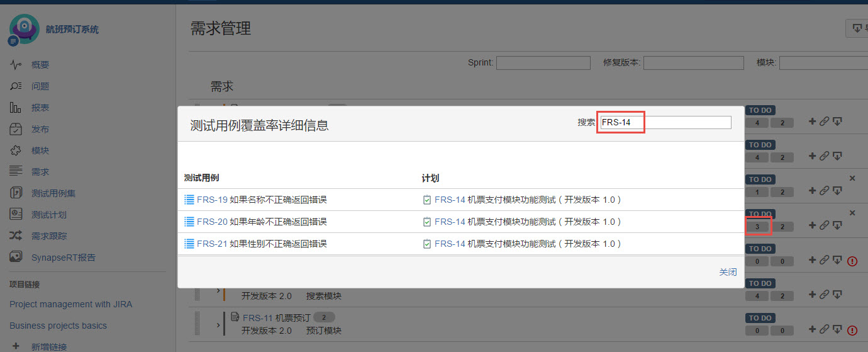Click the plus icon in the 3-2 count row
This screenshot has height=352, width=868.
click(812, 225)
